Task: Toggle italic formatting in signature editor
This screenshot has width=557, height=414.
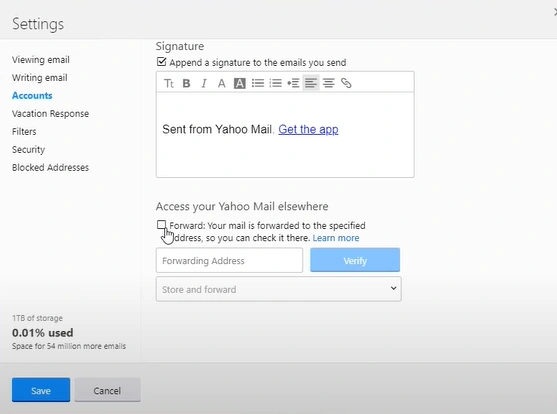Action: coord(204,84)
